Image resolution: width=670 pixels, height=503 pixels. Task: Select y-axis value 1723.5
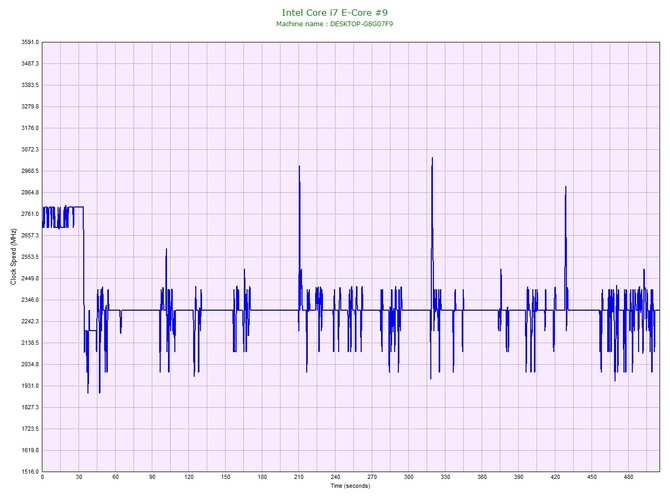[x=30, y=429]
